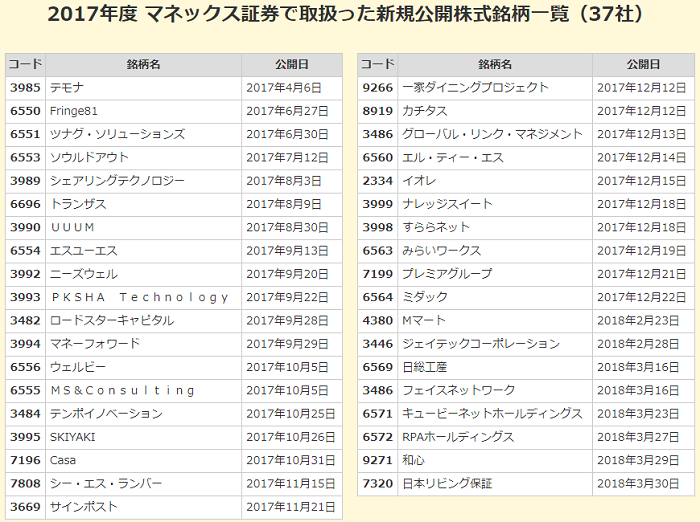This screenshot has height=522, width=700.
Task: Click right table 銘柄名 column header
Action: [495, 64]
